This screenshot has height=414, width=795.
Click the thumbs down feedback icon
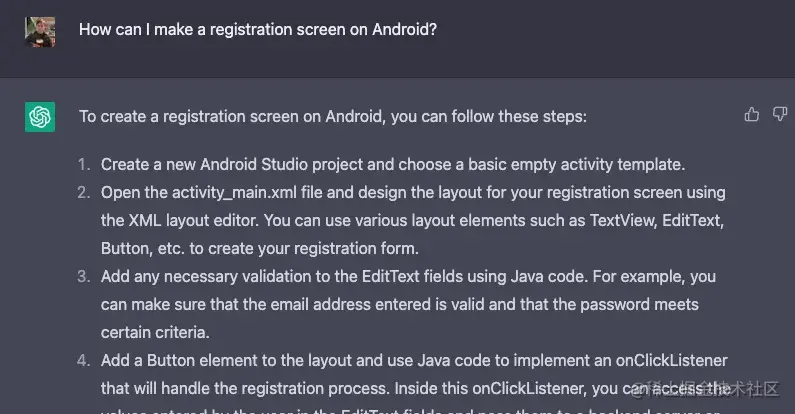coord(780,115)
